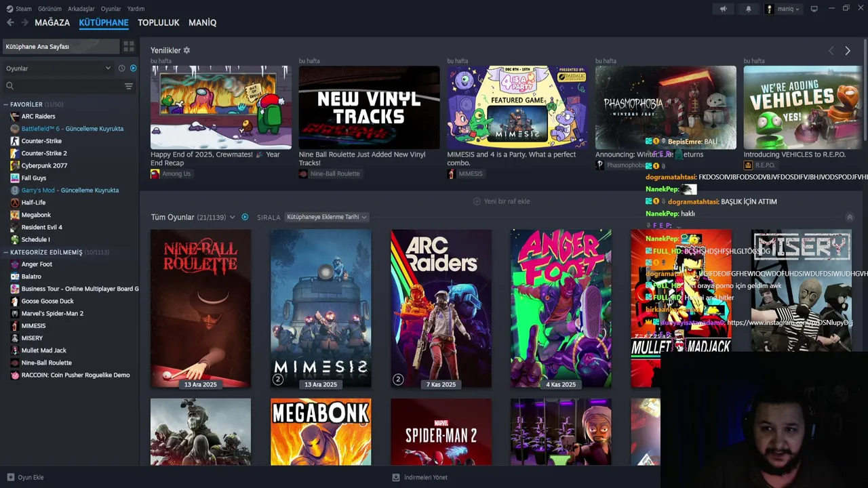This screenshot has height=488, width=868.
Task: Click the Counter-Strike 2 sidebar icon
Action: pyautogui.click(x=15, y=153)
